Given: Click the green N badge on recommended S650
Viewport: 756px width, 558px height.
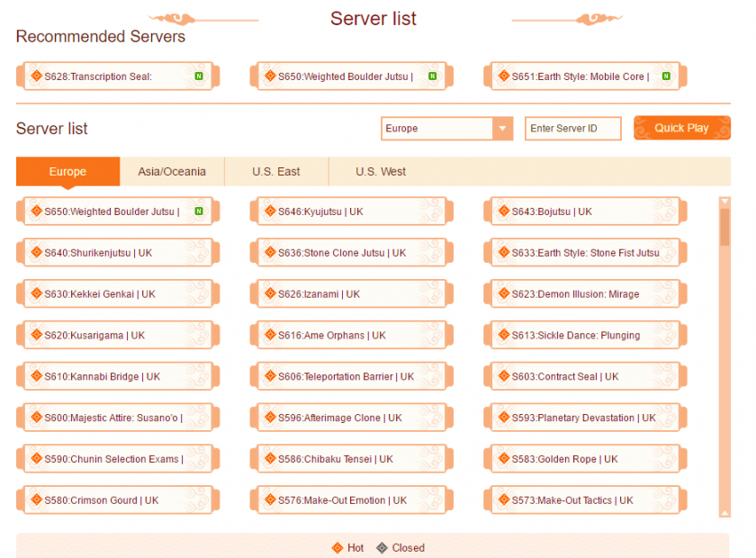Looking at the screenshot, I should [432, 76].
